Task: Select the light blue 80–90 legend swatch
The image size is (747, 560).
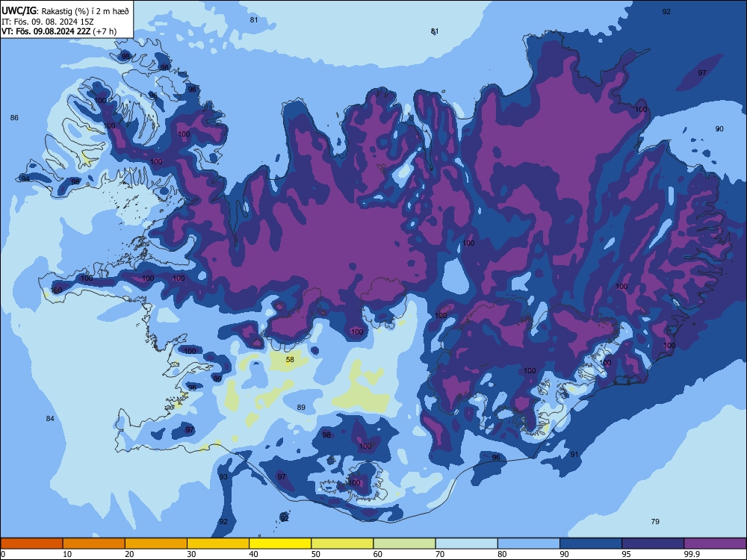Action: tap(529, 544)
